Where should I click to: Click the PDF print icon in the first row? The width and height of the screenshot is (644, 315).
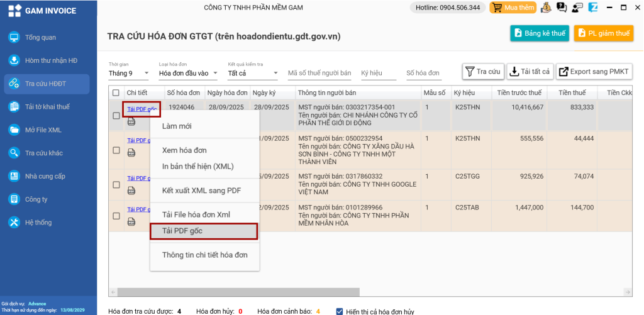coord(131,121)
